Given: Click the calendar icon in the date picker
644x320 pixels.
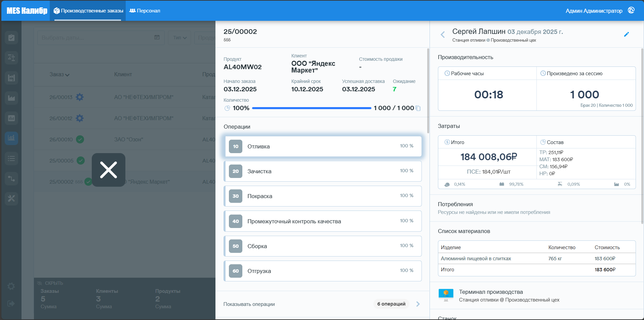Looking at the screenshot, I should tap(157, 37).
